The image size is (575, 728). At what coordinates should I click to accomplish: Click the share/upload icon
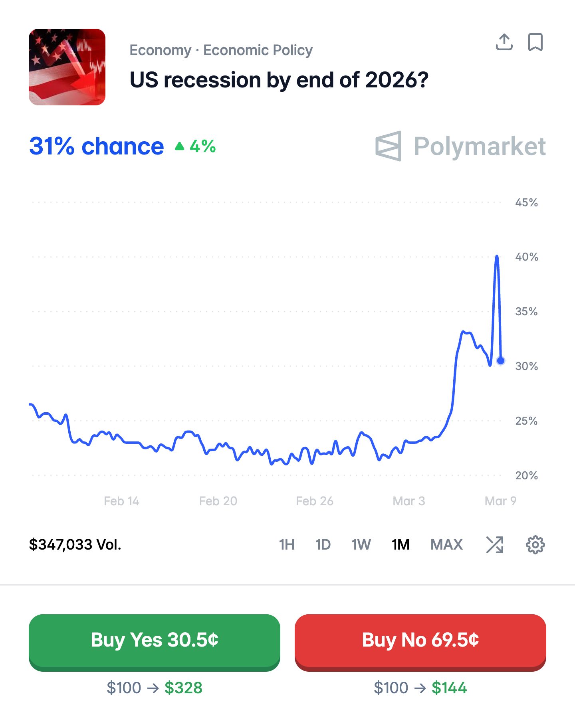[x=504, y=42]
